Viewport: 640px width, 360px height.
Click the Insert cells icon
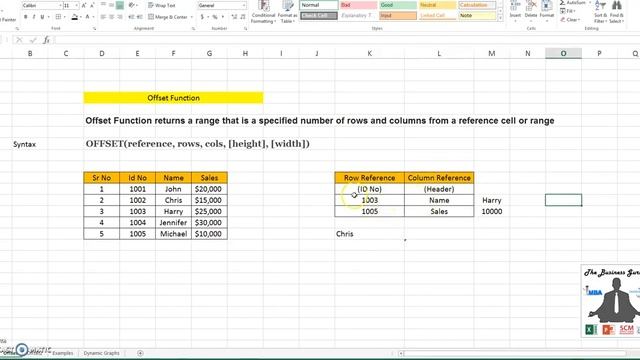click(x=516, y=11)
